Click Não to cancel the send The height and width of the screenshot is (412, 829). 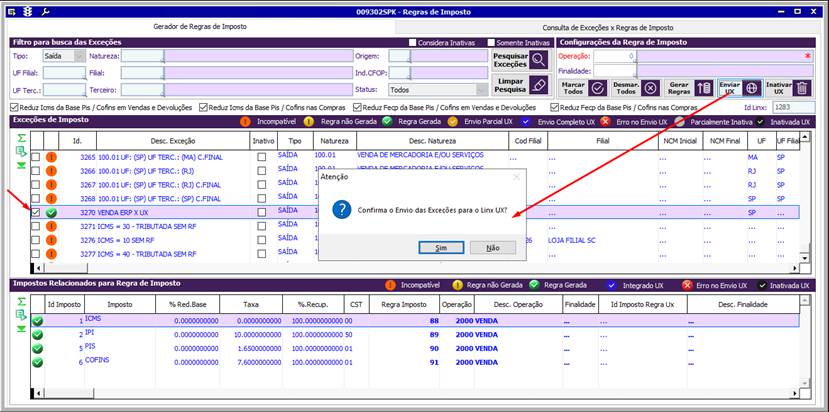point(492,248)
